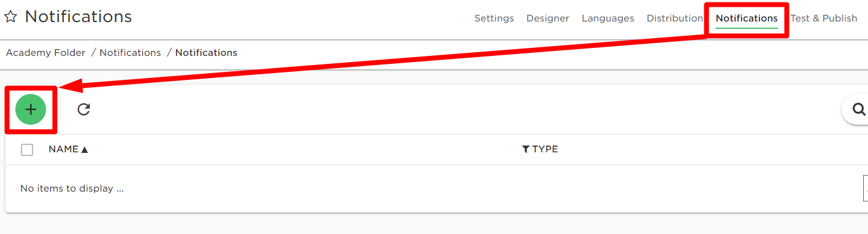Sort by the NAME column header
The width and height of the screenshot is (868, 234).
63,149
